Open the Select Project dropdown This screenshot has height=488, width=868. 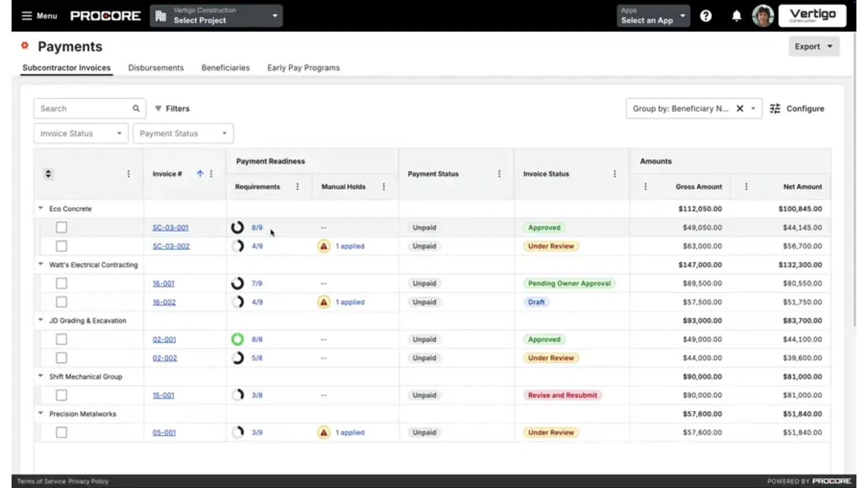pos(216,16)
